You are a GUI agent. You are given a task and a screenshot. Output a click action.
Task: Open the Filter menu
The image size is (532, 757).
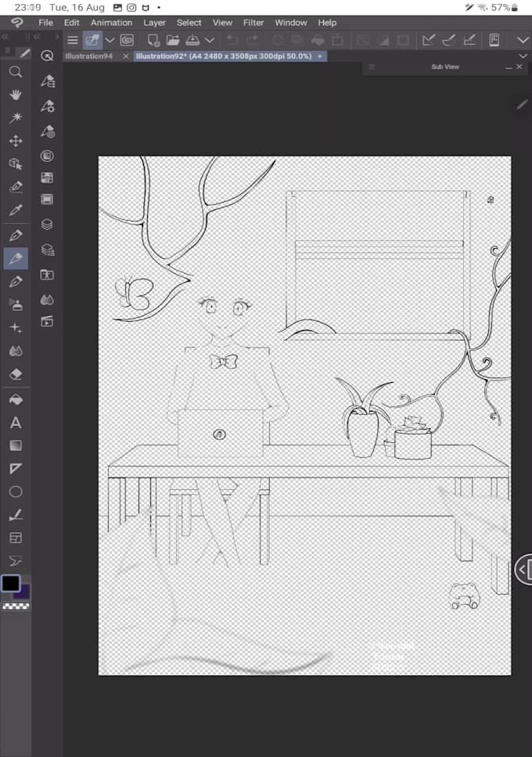pyautogui.click(x=253, y=23)
